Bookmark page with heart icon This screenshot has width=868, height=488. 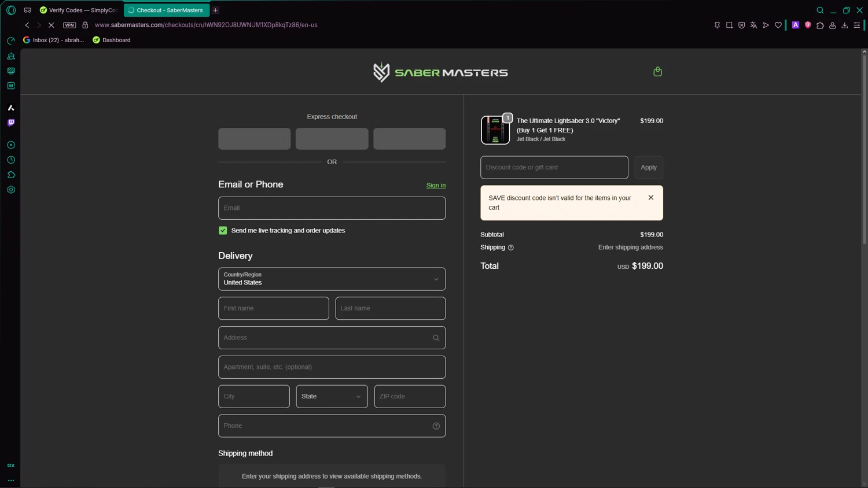coord(778,25)
